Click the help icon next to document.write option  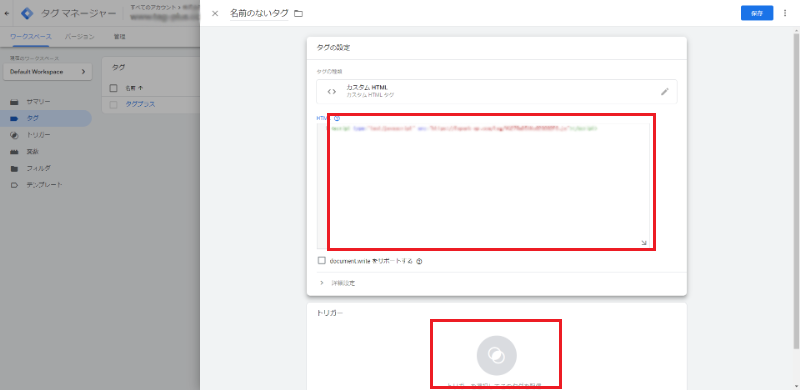point(419,261)
